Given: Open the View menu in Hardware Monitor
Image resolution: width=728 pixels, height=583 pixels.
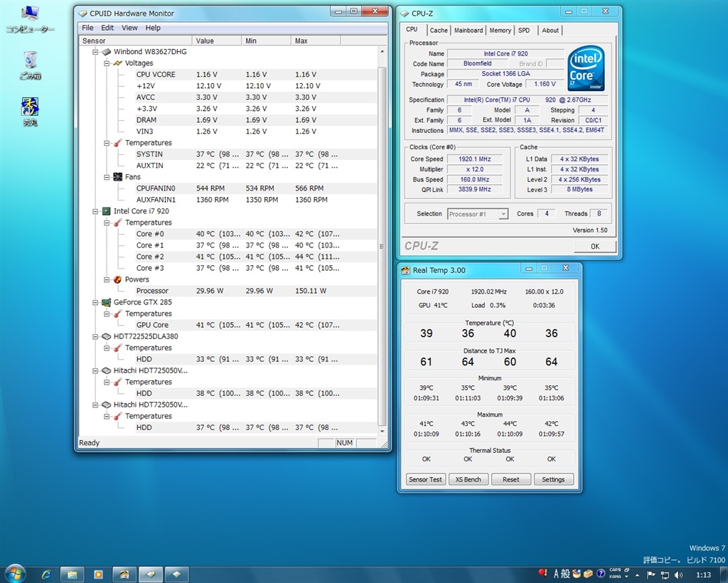Looking at the screenshot, I should pyautogui.click(x=129, y=28).
